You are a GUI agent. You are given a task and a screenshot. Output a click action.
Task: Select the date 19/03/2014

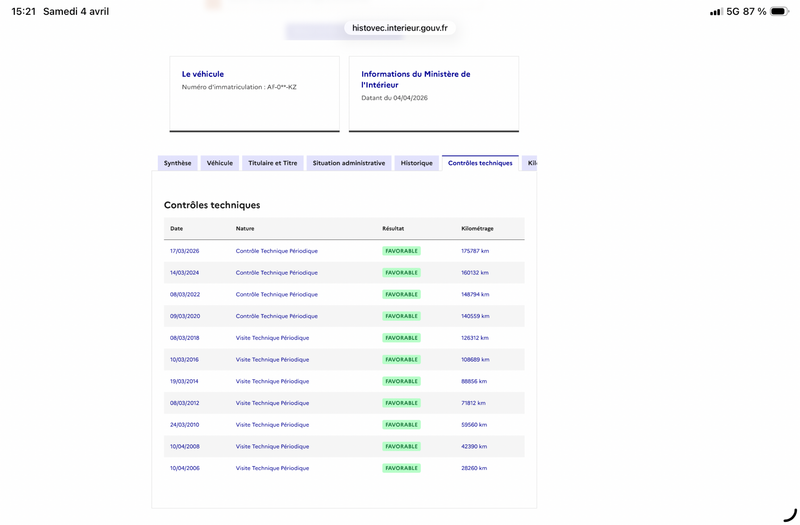point(184,381)
